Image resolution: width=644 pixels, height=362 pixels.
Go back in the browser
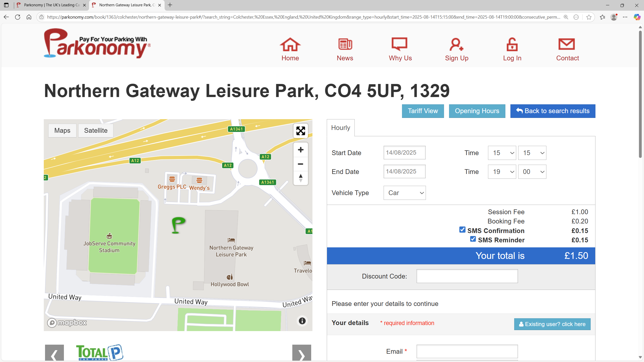tap(6, 17)
